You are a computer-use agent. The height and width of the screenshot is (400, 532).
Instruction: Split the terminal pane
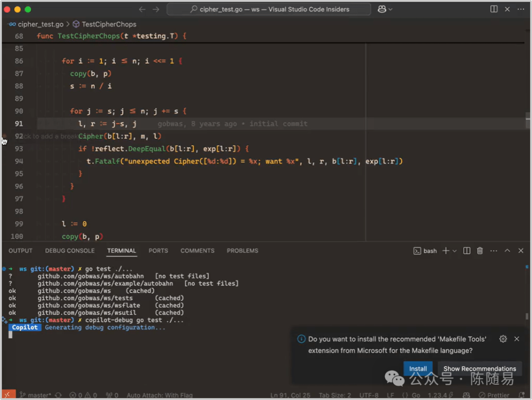[467, 251]
